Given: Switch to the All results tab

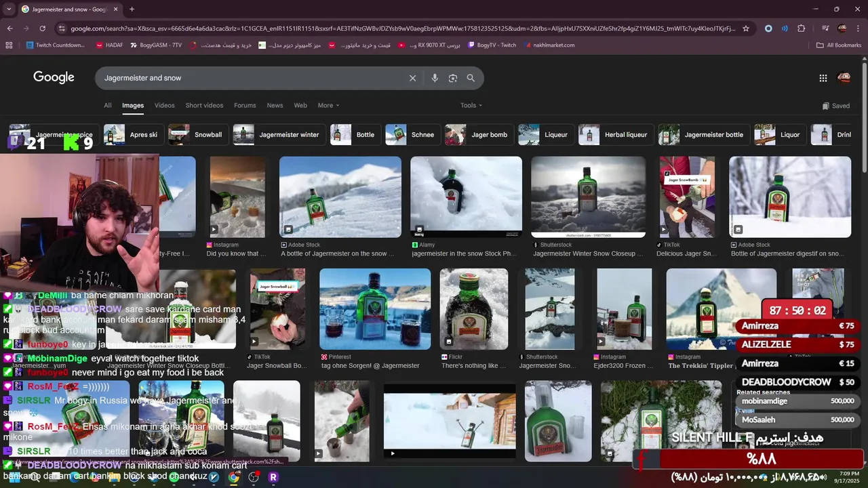Looking at the screenshot, I should tap(107, 106).
